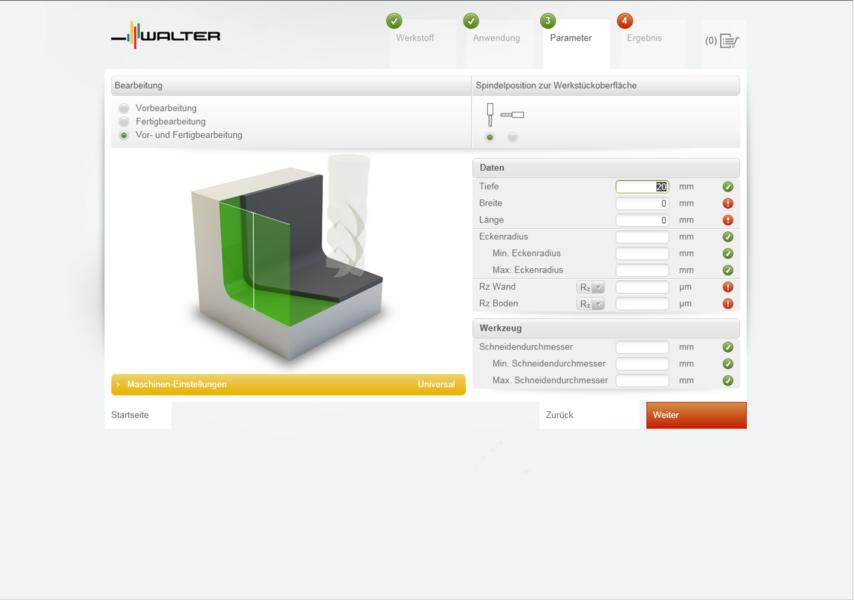Screen dimensions: 854x600
Task: Click green icon for Min. Schneidendurchmesser
Action: (x=728, y=364)
